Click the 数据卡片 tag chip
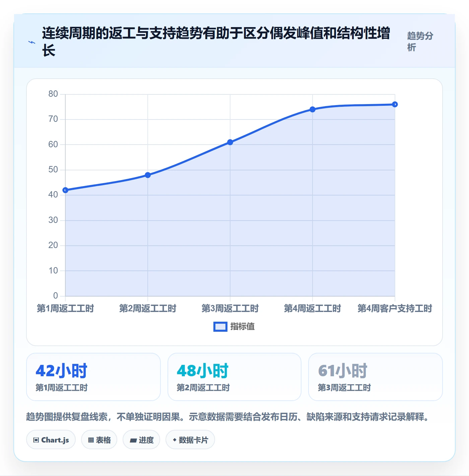469x476 pixels. pyautogui.click(x=190, y=440)
